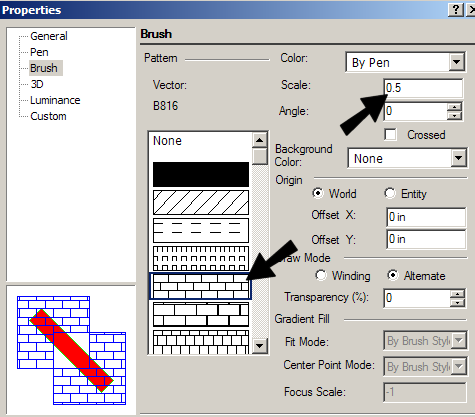Select the dashed lines pattern
Viewport: 475px width, 417px height.
click(201, 230)
